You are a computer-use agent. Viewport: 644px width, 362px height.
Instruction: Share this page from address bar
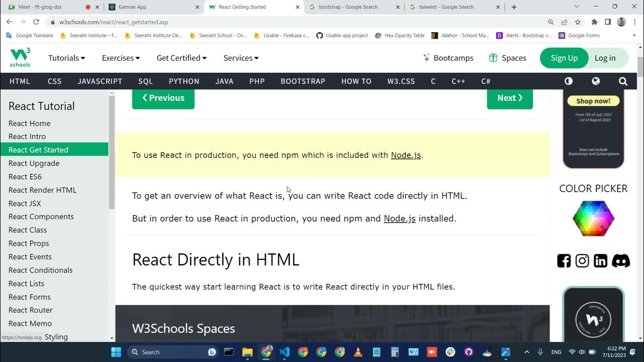(x=565, y=22)
